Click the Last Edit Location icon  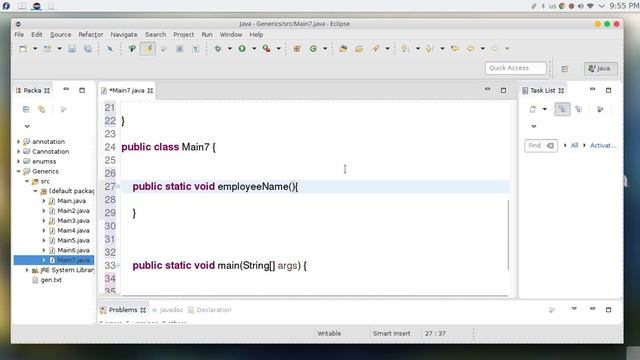pyautogui.click(x=455, y=49)
